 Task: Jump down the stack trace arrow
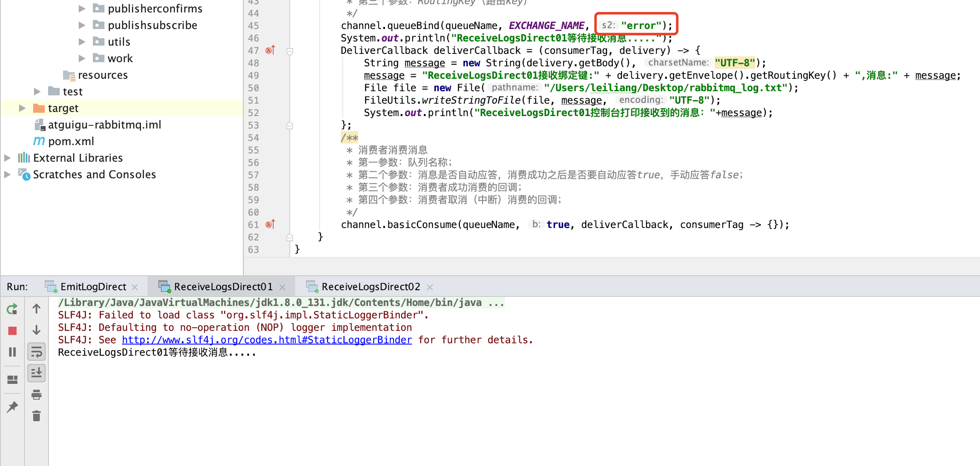pyautogui.click(x=36, y=330)
